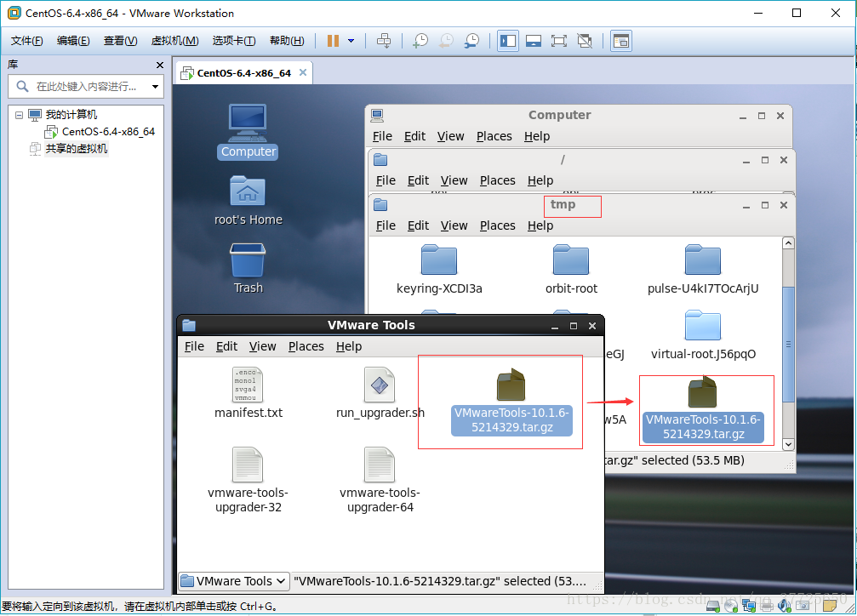Select 共享的虚拟机 in library tree
The width and height of the screenshot is (857, 616).
click(x=76, y=149)
